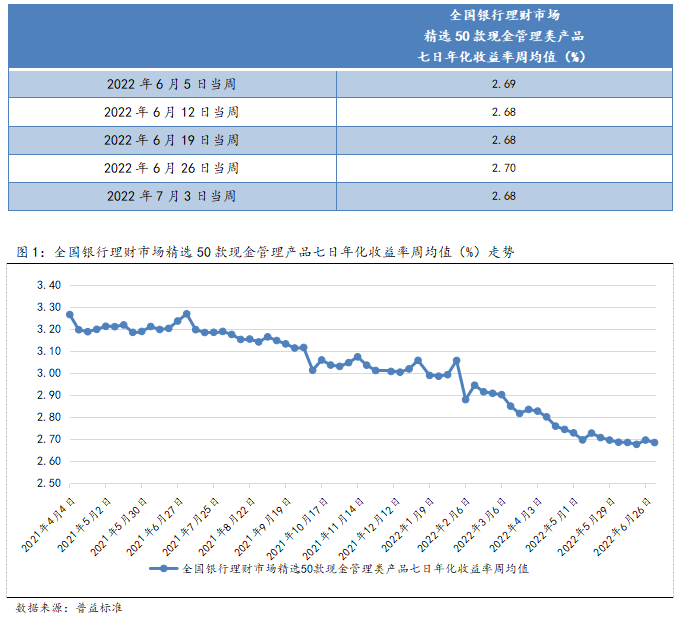Viewport: 678px width, 617px height.
Task: Click the 2022年6月26日当周 date cell
Action: 171,168
